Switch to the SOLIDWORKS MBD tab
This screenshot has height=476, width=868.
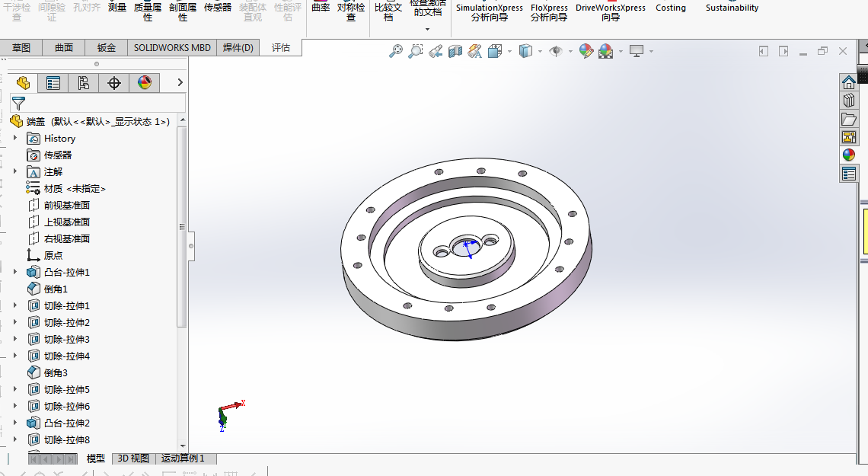pyautogui.click(x=172, y=47)
